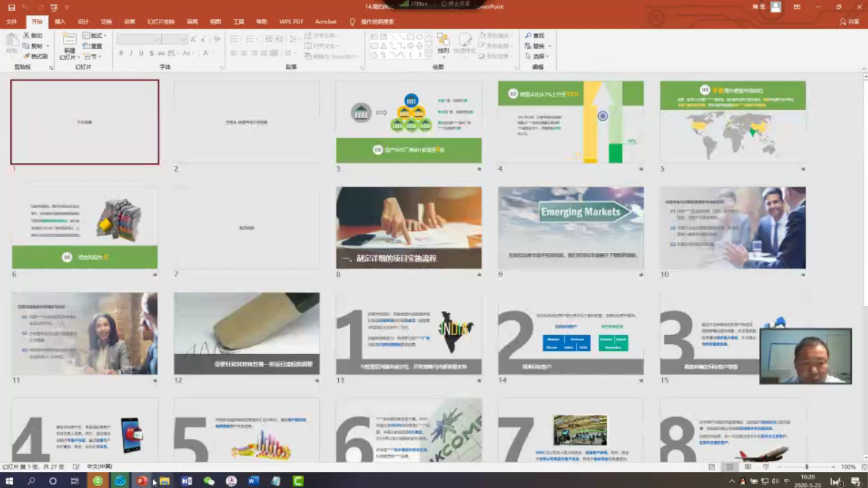The height and width of the screenshot is (488, 868).
Task: Open the 文字方向 text direction dropdown
Action: tap(322, 35)
